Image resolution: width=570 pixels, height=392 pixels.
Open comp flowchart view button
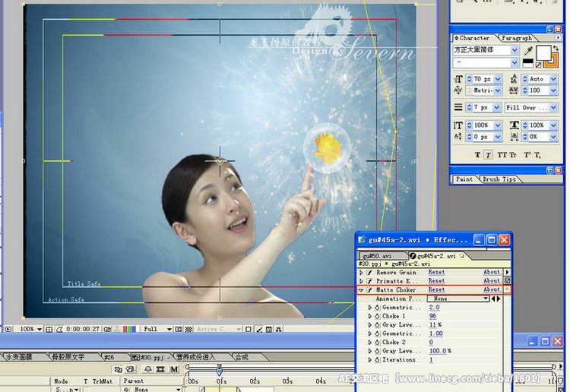[278, 329]
